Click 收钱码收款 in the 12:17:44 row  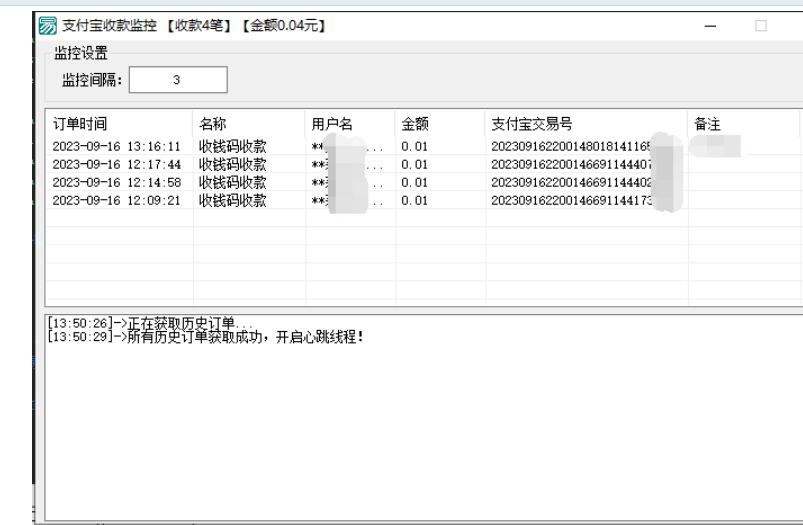tap(233, 164)
